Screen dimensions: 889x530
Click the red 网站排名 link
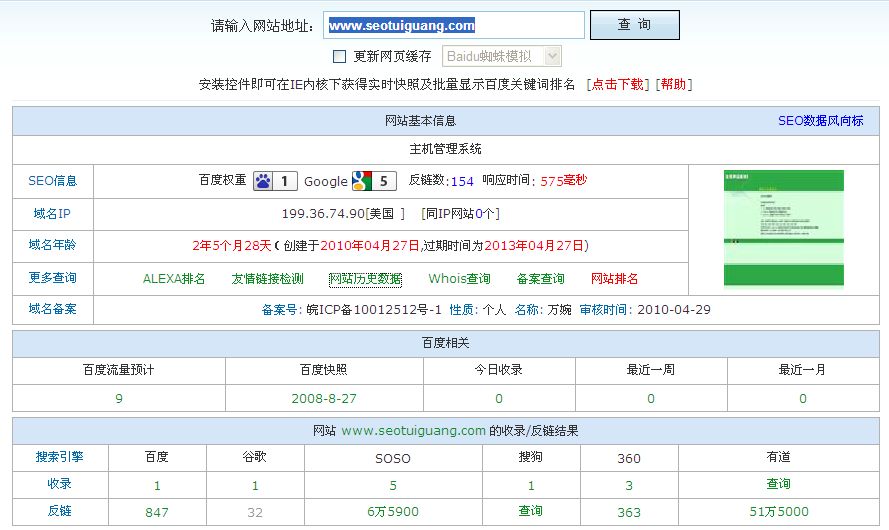coord(614,279)
